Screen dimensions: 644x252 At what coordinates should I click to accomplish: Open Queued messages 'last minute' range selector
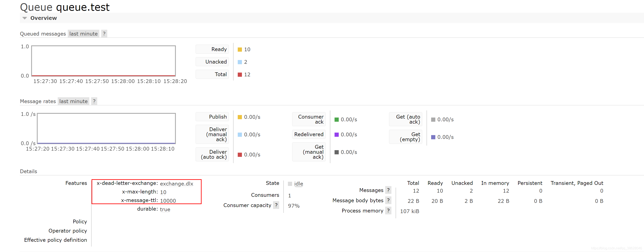pos(83,34)
